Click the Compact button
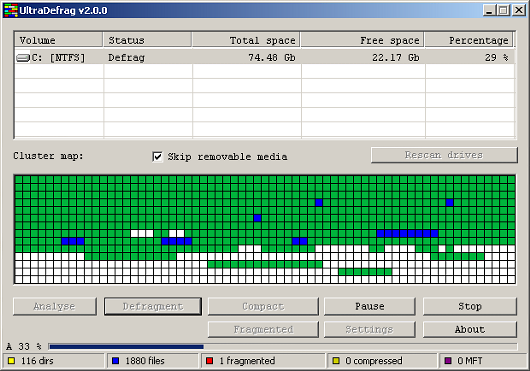Screen dimensions: 530x371 [x=263, y=306]
